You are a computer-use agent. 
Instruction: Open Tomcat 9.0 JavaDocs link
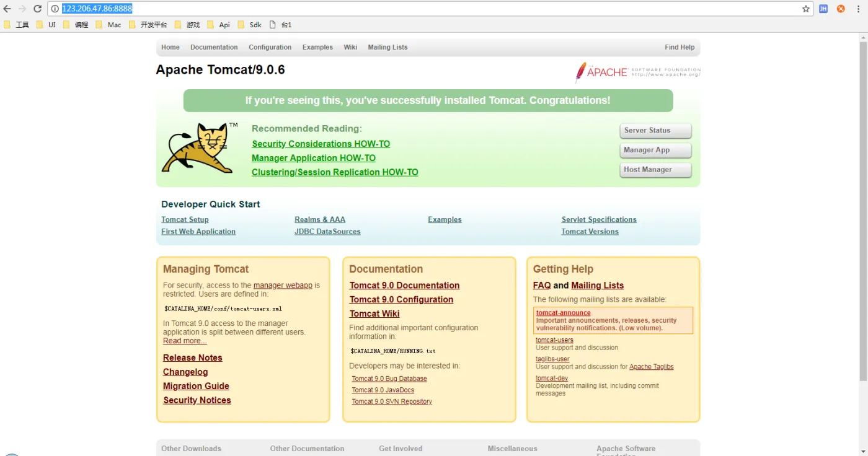383,390
